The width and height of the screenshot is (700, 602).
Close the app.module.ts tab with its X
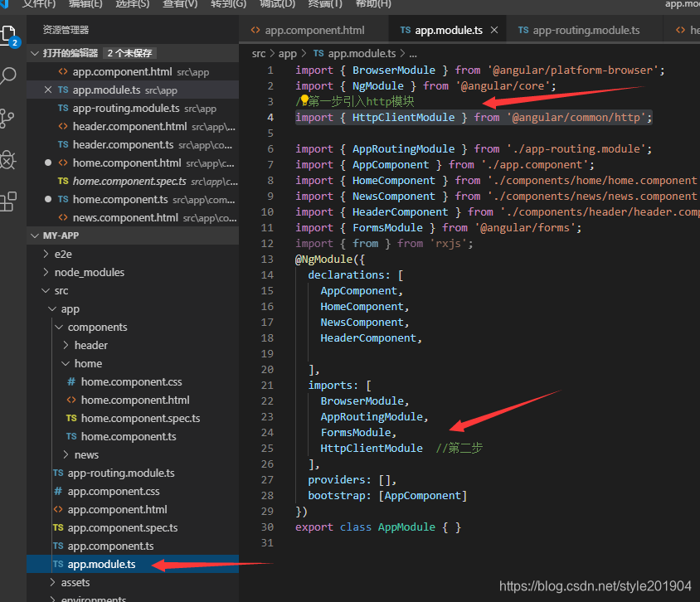point(493,27)
